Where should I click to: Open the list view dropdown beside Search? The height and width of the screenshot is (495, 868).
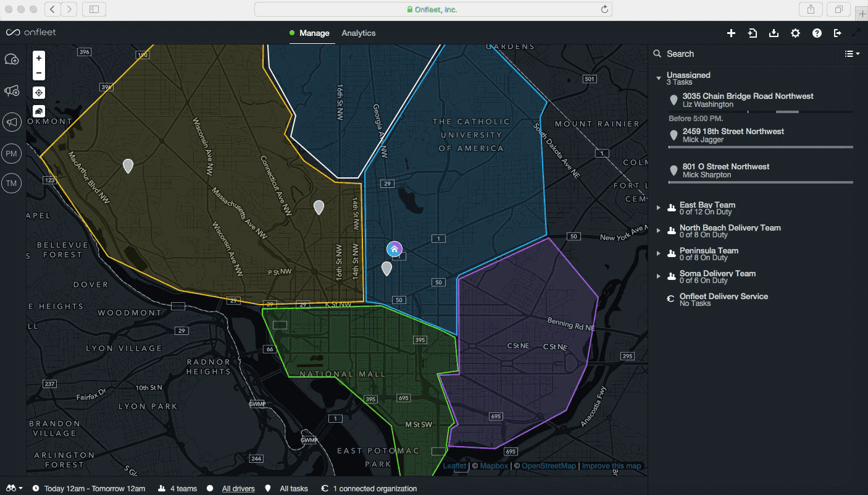[851, 54]
